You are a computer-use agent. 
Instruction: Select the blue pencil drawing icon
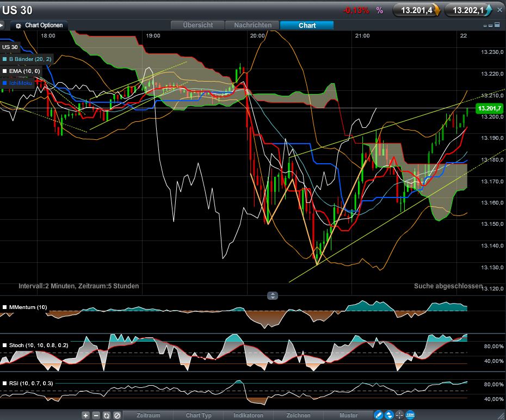(379, 415)
